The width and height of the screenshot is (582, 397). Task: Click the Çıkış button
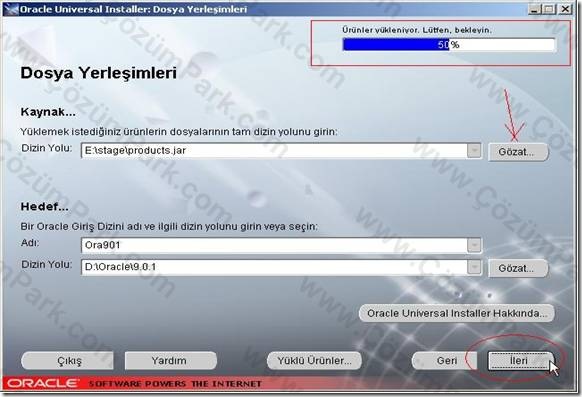pos(68,361)
